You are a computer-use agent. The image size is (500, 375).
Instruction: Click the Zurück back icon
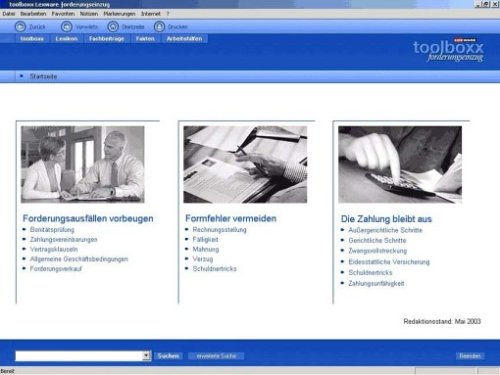click(x=20, y=27)
